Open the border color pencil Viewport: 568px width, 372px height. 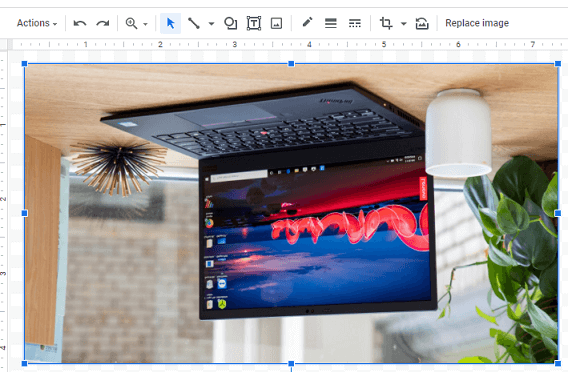pos(307,22)
